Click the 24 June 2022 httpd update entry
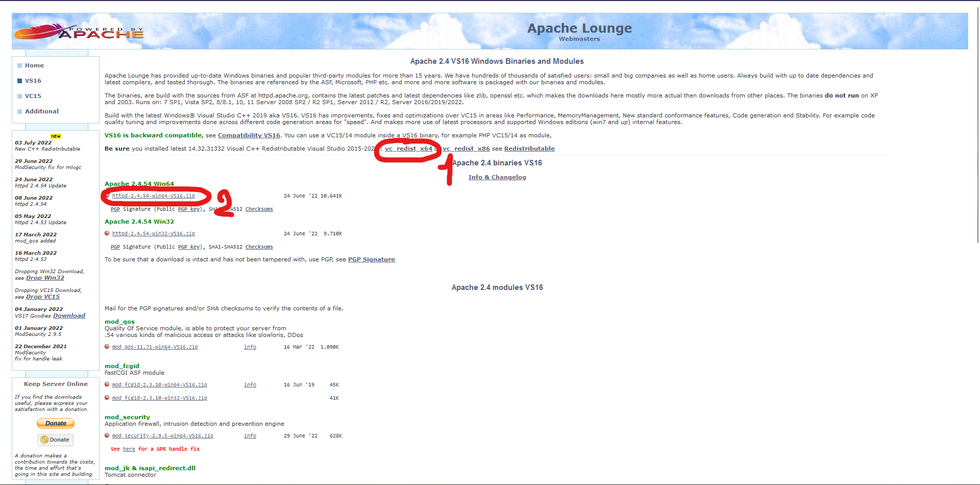The height and width of the screenshot is (485, 980). tap(41, 183)
